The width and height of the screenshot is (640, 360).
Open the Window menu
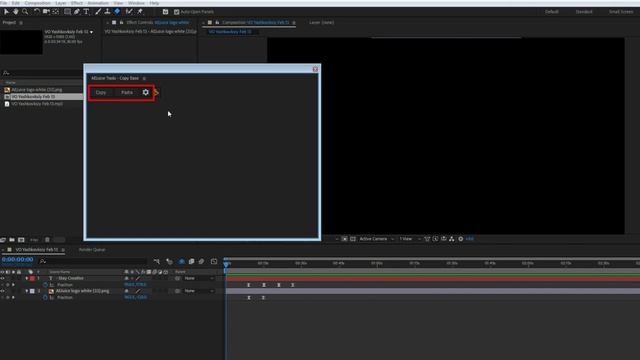tap(136, 3)
